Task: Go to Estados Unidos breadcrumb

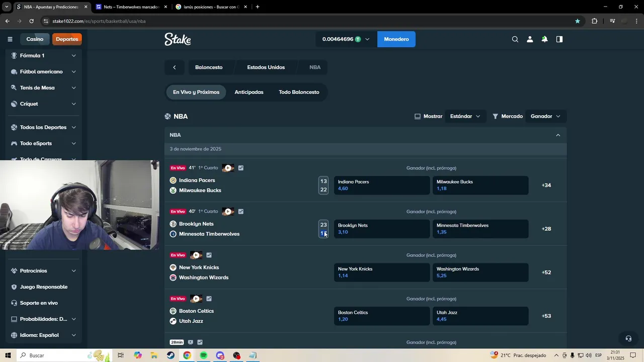Action: click(x=266, y=67)
